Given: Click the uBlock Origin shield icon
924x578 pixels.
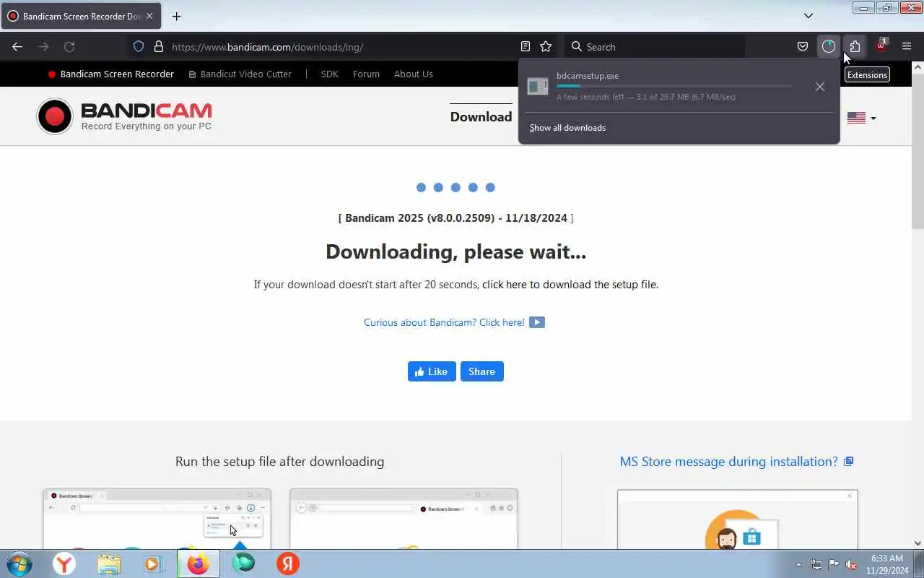Looking at the screenshot, I should coord(881,47).
